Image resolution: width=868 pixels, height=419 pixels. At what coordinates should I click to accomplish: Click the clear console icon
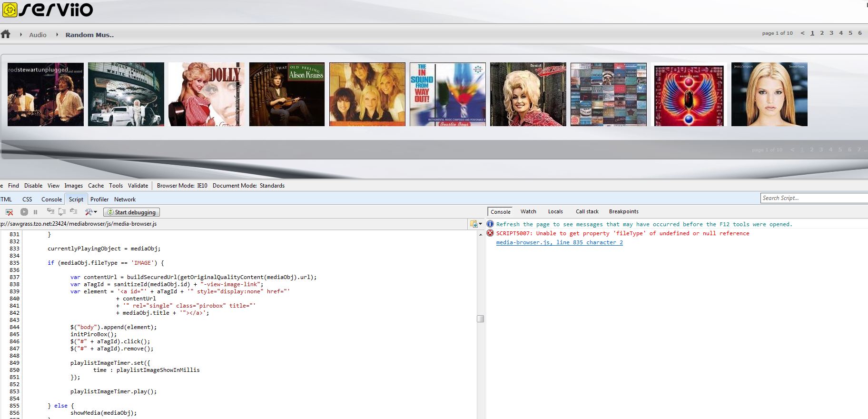pyautogui.click(x=9, y=212)
